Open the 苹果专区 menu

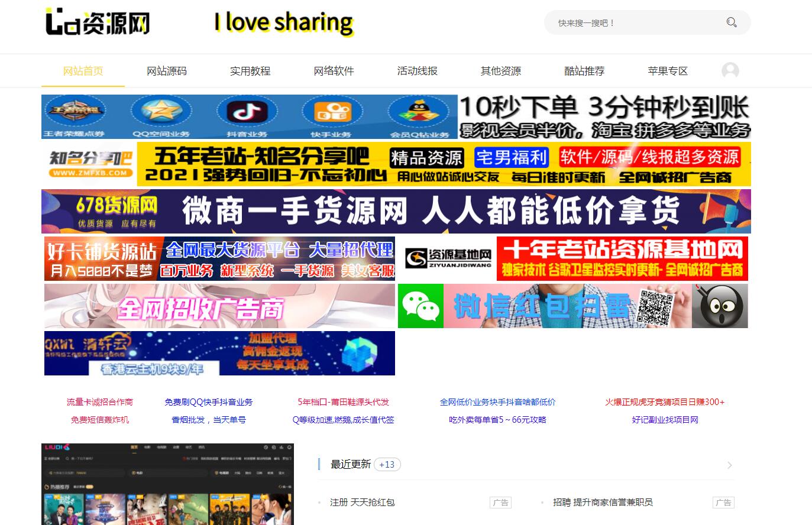point(668,71)
